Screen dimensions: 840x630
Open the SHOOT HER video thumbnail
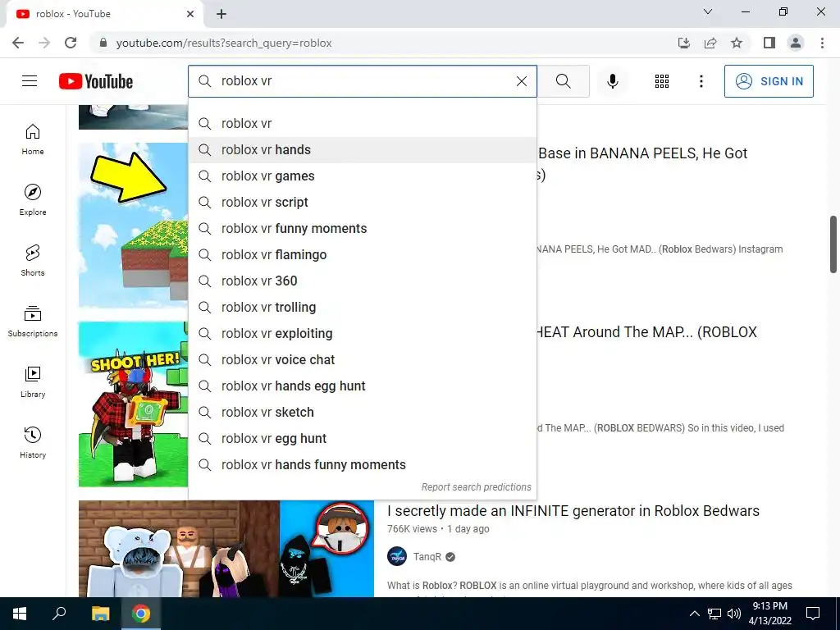[133, 404]
